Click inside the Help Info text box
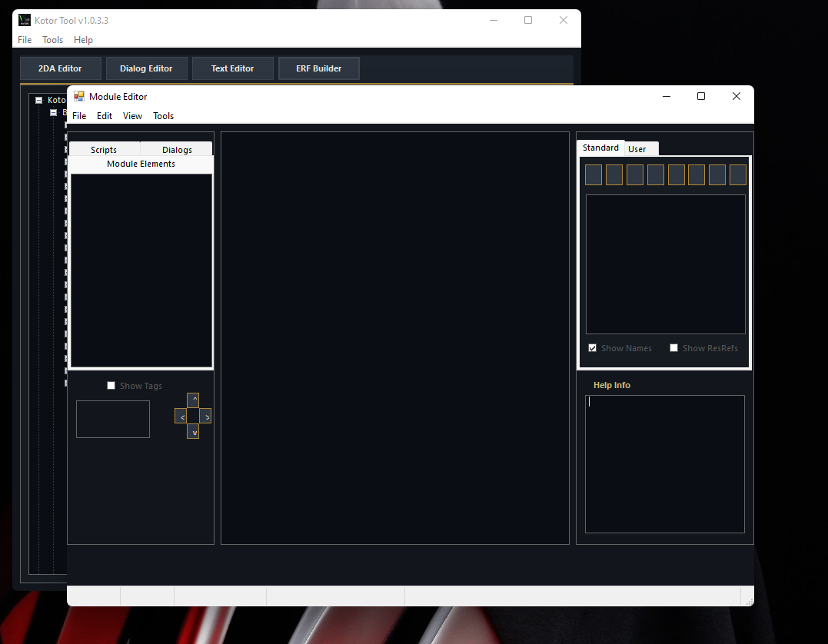 [664, 463]
